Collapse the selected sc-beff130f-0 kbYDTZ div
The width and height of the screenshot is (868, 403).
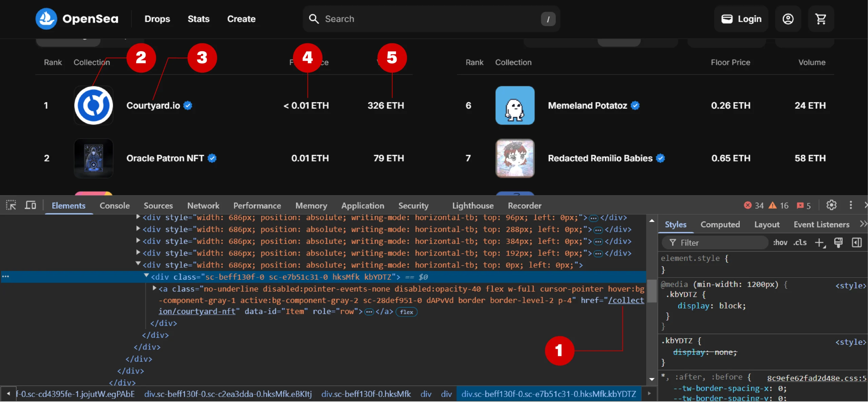[146, 276]
